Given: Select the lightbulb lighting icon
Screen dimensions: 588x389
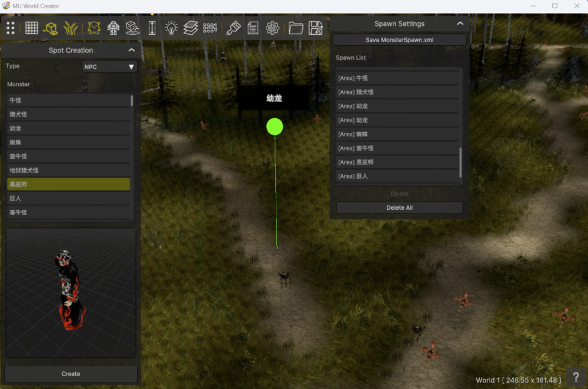Looking at the screenshot, I should [x=171, y=28].
